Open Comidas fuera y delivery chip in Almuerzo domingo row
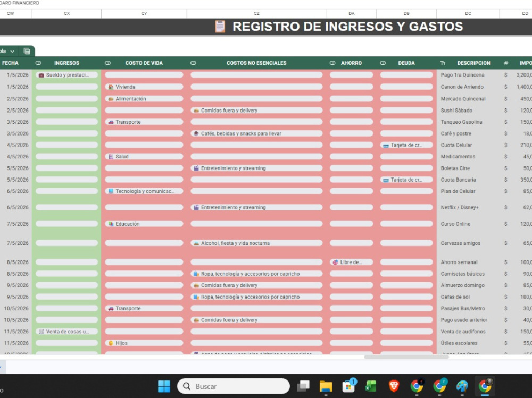The width and height of the screenshot is (532, 398). [256, 285]
